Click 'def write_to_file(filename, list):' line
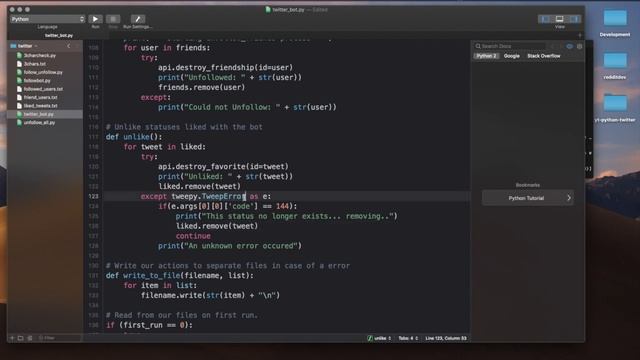The width and height of the screenshot is (640, 360). pos(180,276)
